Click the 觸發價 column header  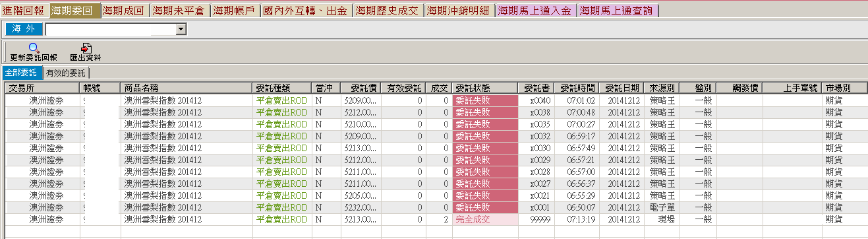739,88
